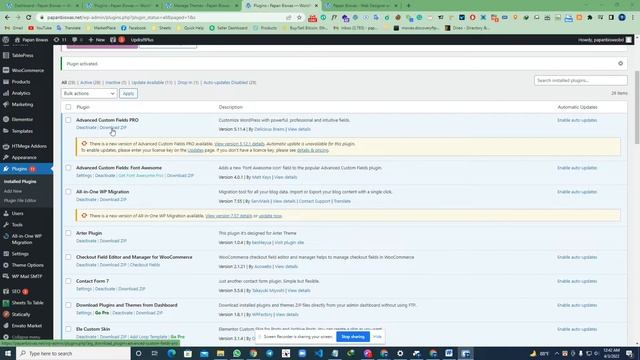This screenshot has width=640, height=360.
Task: Open the New content menu in admin bar
Action: tap(97, 40)
